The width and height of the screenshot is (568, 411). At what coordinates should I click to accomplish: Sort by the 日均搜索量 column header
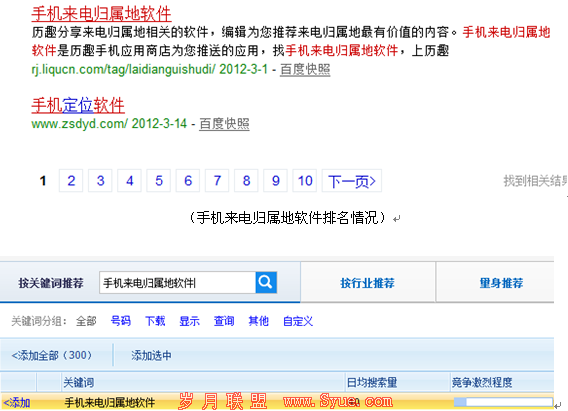pyautogui.click(x=372, y=382)
